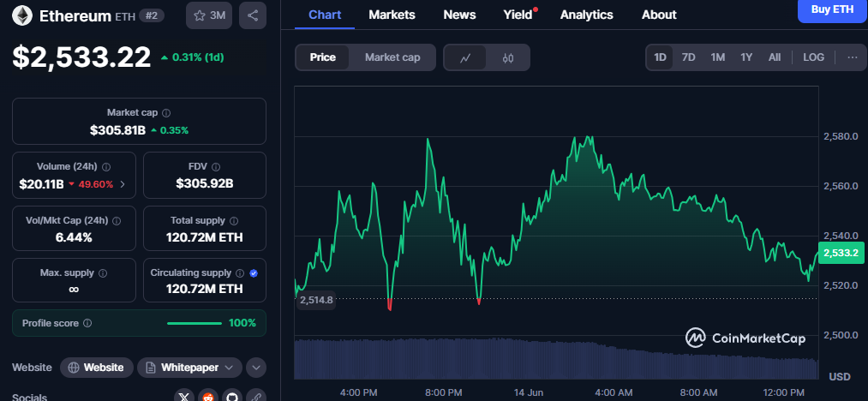
Task: Open the Chart tab
Action: [325, 15]
